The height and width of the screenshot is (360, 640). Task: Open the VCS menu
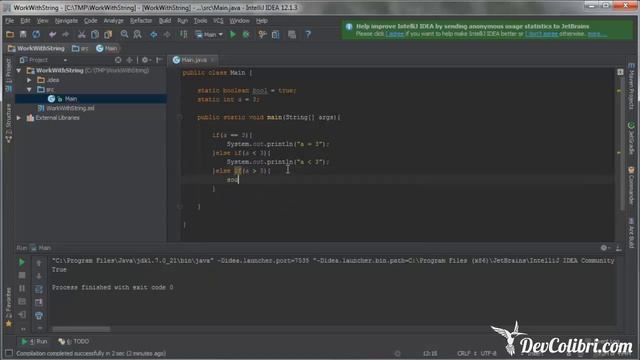point(218,20)
